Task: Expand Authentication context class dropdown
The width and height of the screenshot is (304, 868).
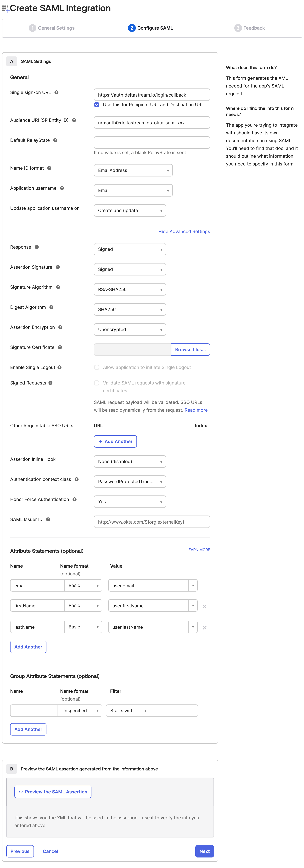Action: [x=130, y=482]
